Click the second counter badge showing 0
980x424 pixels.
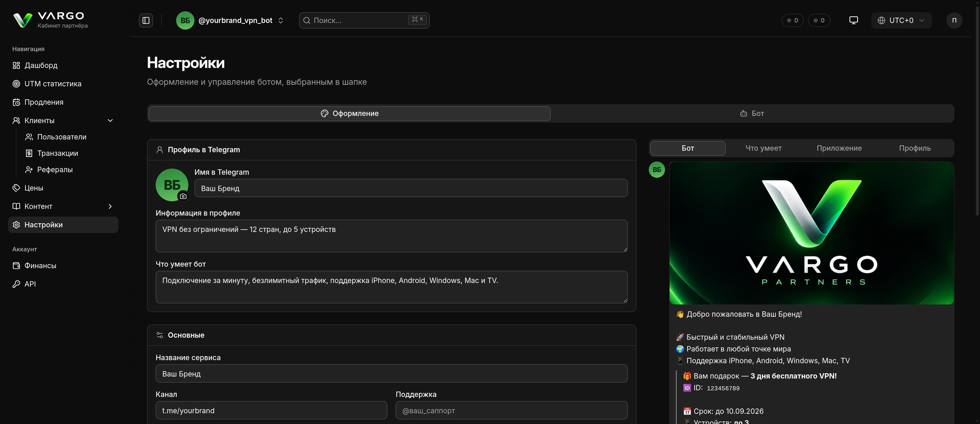click(x=819, y=20)
